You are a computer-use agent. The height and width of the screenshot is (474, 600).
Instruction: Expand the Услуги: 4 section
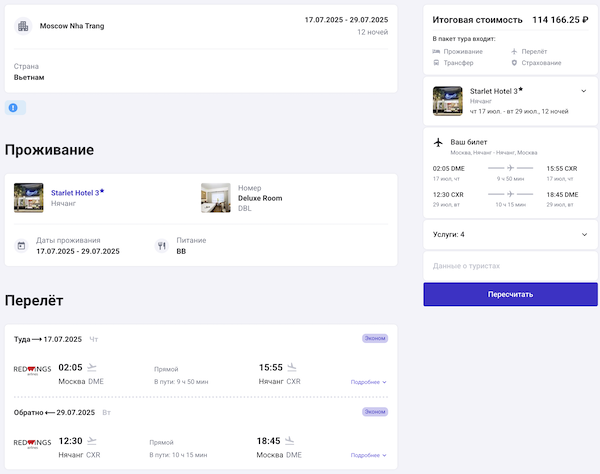coord(583,234)
